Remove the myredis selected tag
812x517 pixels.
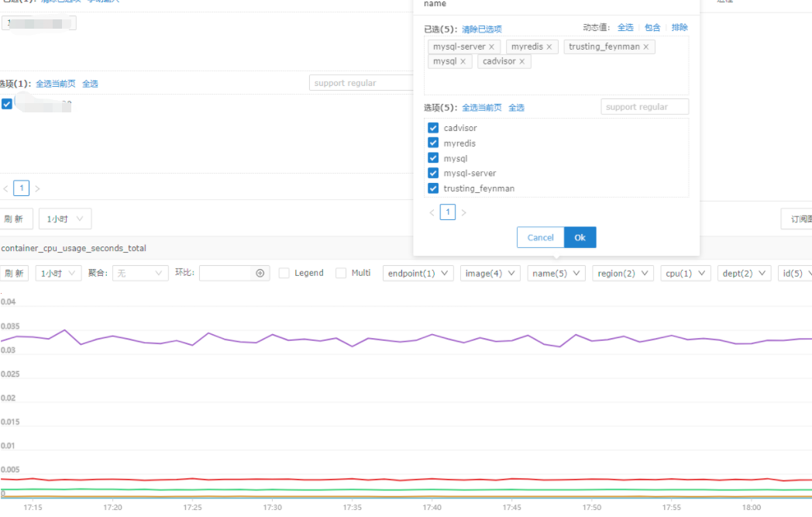click(x=549, y=47)
